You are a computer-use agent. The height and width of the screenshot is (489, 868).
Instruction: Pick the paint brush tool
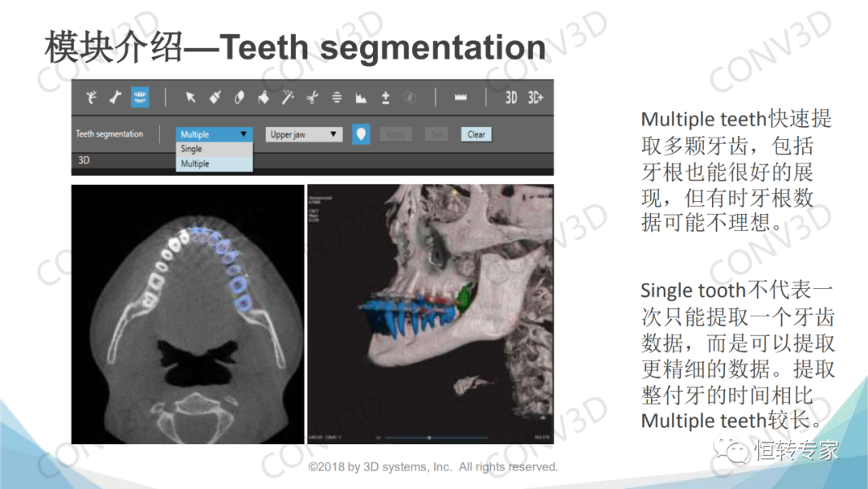(215, 97)
